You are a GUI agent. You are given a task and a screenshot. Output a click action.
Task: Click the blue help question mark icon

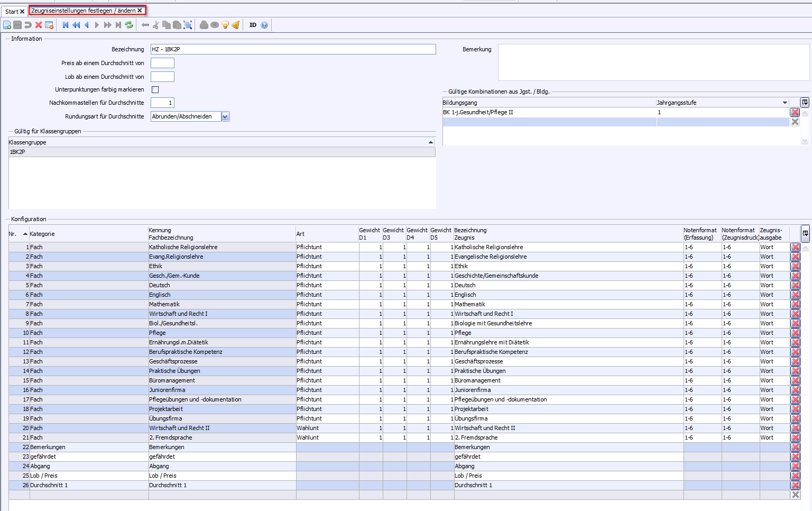(264, 25)
